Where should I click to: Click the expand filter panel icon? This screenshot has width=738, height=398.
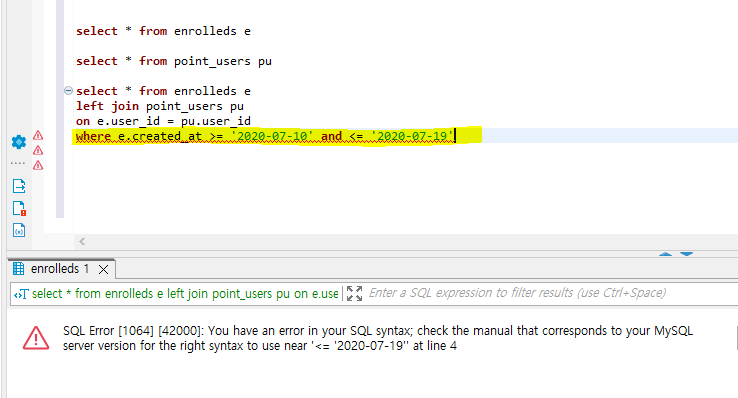[354, 293]
